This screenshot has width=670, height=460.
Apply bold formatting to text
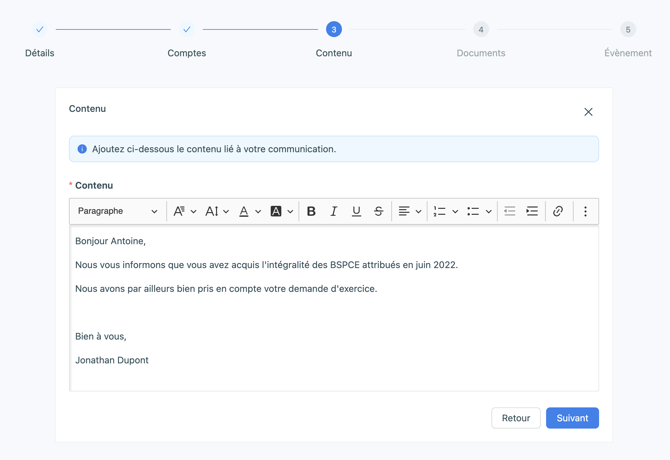coord(311,211)
